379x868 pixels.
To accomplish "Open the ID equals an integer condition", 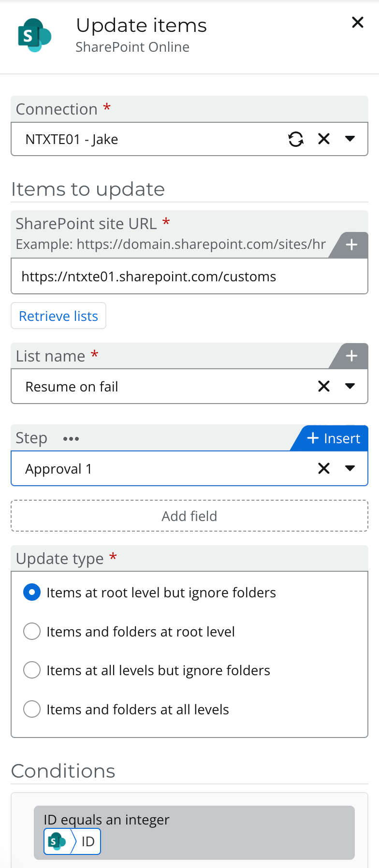I will pos(194,833).
